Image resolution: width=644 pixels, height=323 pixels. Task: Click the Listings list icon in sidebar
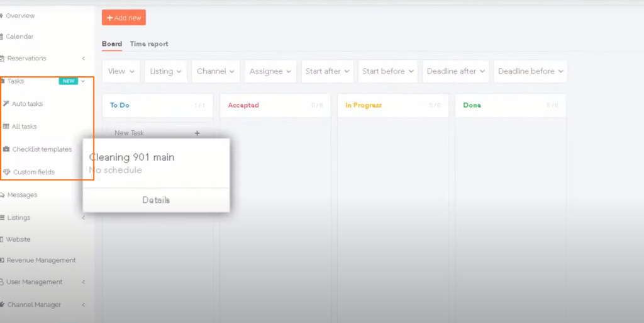click(x=3, y=218)
